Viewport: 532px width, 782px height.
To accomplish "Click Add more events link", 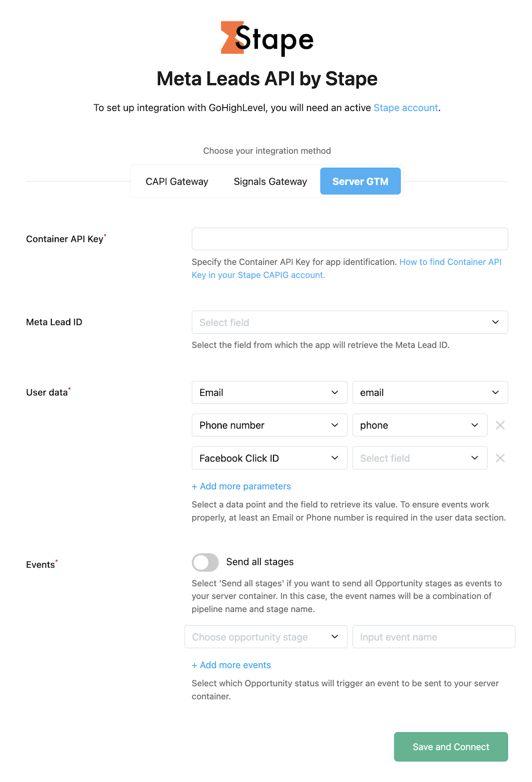I will pyautogui.click(x=231, y=665).
